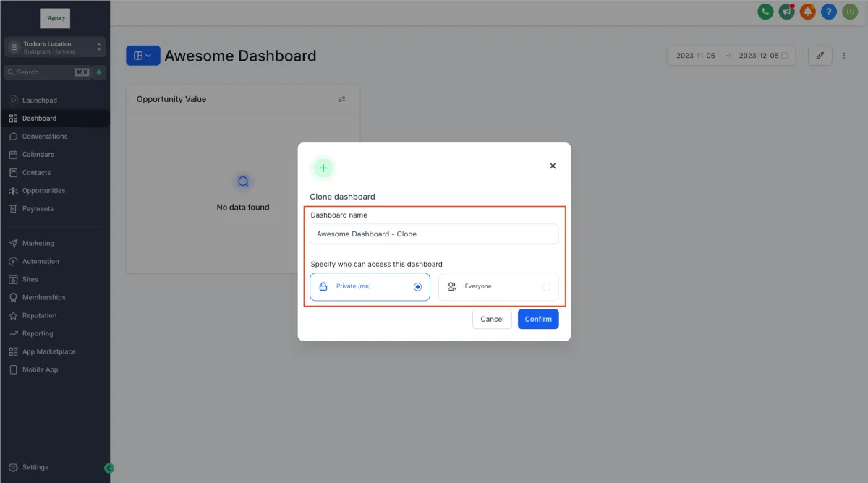Open Contacts in sidebar
This screenshot has height=483, width=868.
click(55, 173)
